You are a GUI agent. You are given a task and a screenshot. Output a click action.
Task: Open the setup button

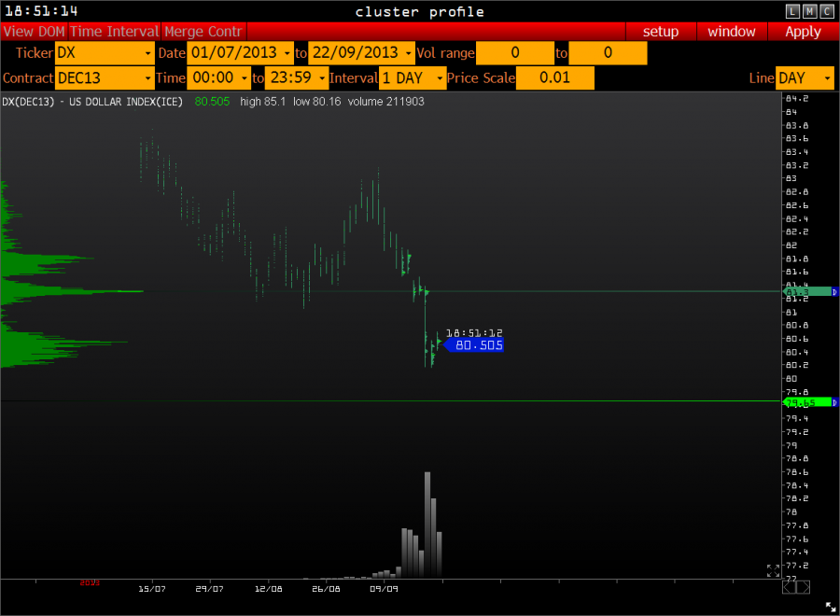(x=661, y=32)
